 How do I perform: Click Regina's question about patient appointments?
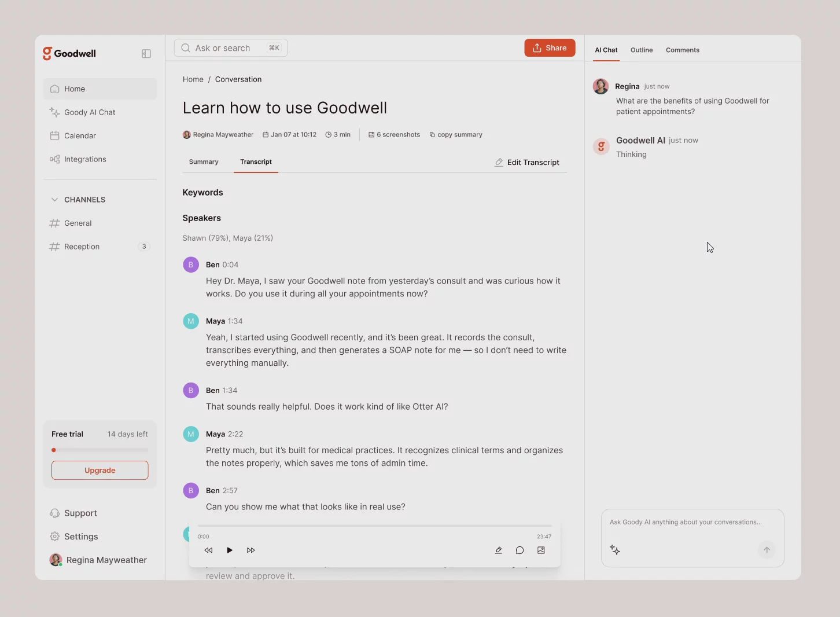click(692, 106)
